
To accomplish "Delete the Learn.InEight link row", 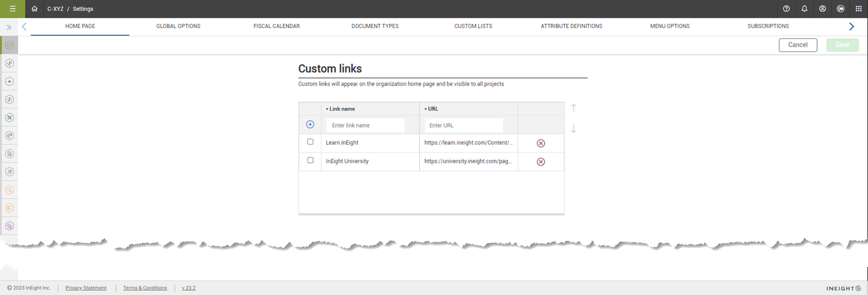I will pyautogui.click(x=541, y=143).
